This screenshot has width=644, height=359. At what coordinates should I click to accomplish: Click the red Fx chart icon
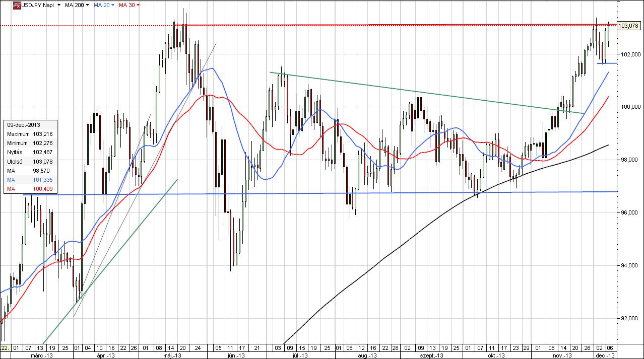click(x=16, y=5)
